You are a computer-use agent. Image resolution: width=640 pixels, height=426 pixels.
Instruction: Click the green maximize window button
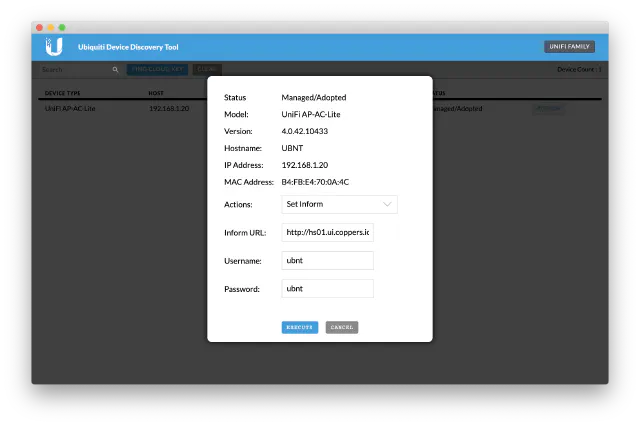pyautogui.click(x=62, y=27)
